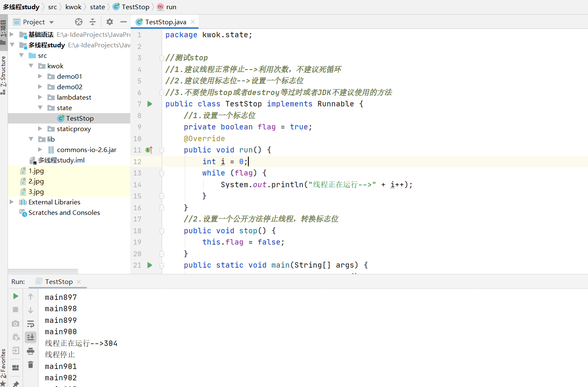Screen dimensions: 588x387
Task: Collapse the src folder
Action: [21, 55]
